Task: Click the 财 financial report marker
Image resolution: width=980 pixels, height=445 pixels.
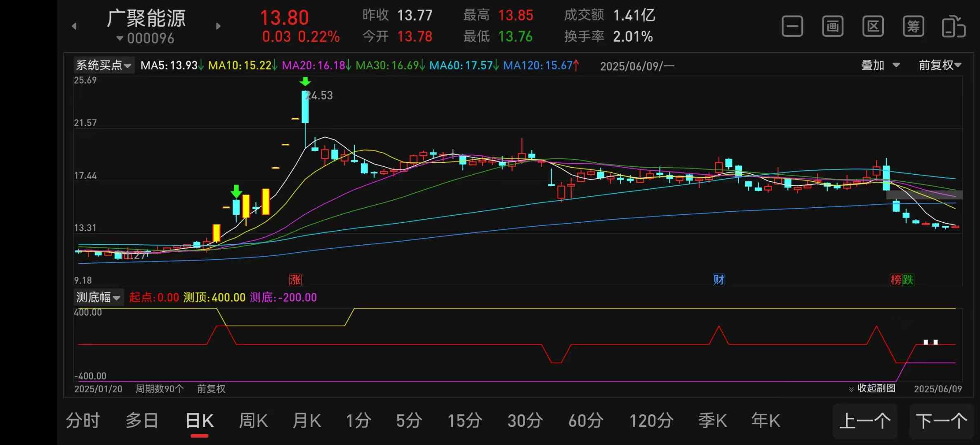Action: pos(719,280)
